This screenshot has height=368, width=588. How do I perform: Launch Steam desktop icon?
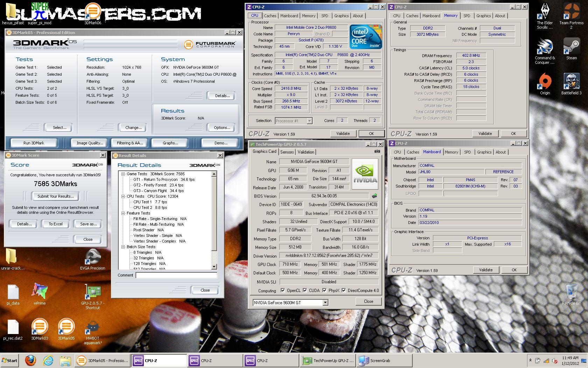point(571,49)
